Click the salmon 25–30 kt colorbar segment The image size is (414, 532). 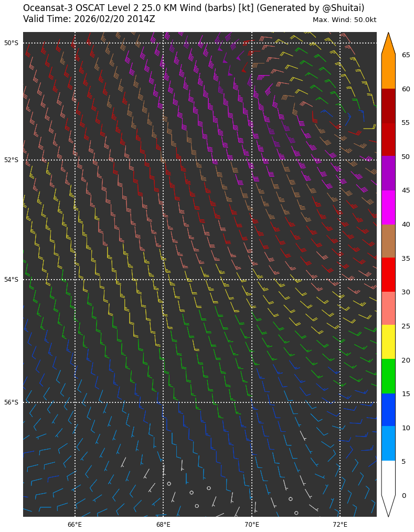tap(388, 308)
